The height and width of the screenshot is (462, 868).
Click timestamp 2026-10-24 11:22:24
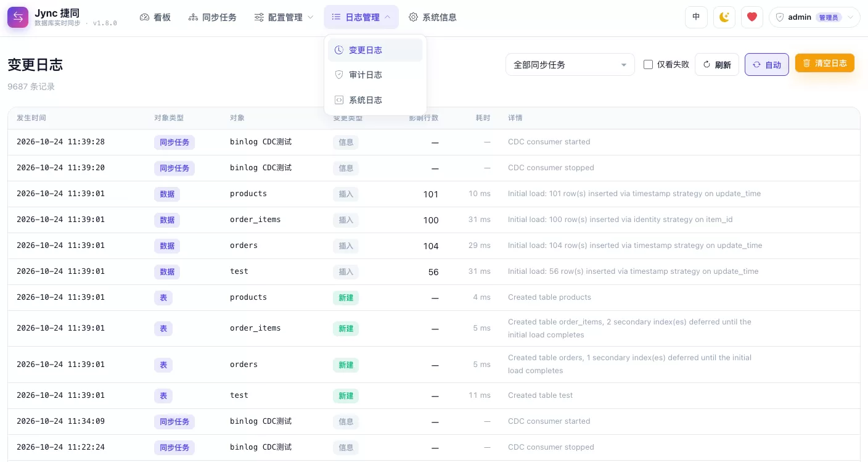[60, 447]
